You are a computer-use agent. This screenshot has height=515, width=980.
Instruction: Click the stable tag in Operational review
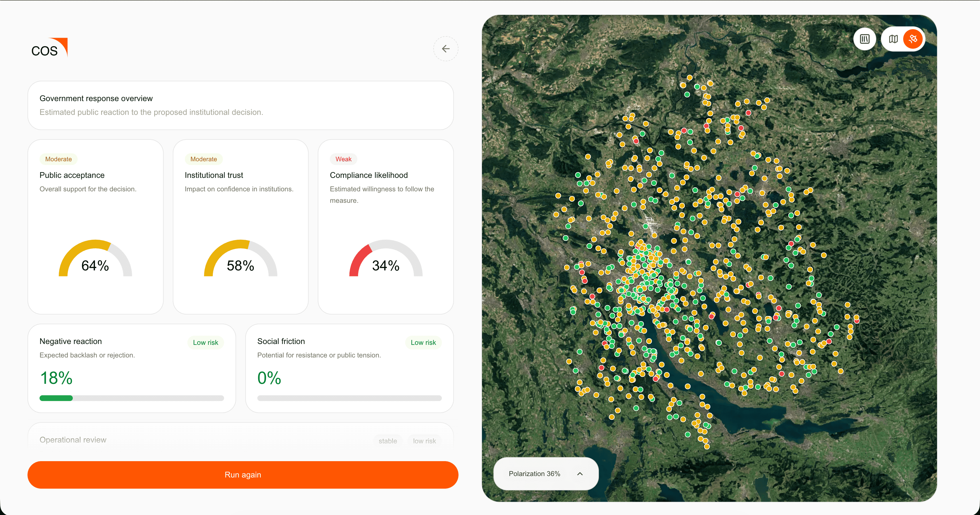388,441
